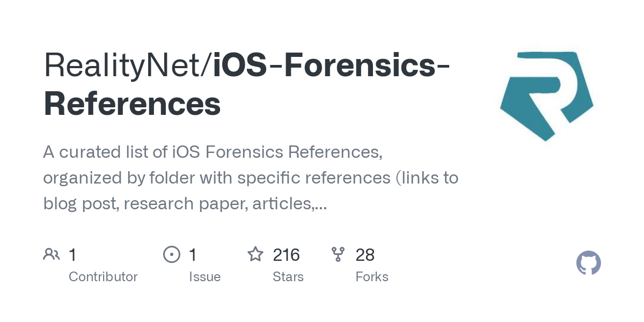Click the RealityNet owner name in title
This screenshot has width=644, height=322.
point(125,65)
